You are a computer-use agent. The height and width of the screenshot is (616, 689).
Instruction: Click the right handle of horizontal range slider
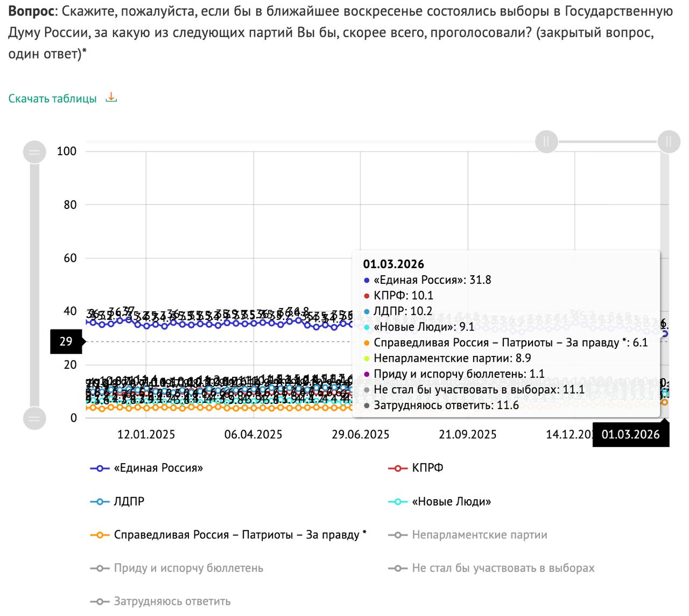[x=669, y=142]
